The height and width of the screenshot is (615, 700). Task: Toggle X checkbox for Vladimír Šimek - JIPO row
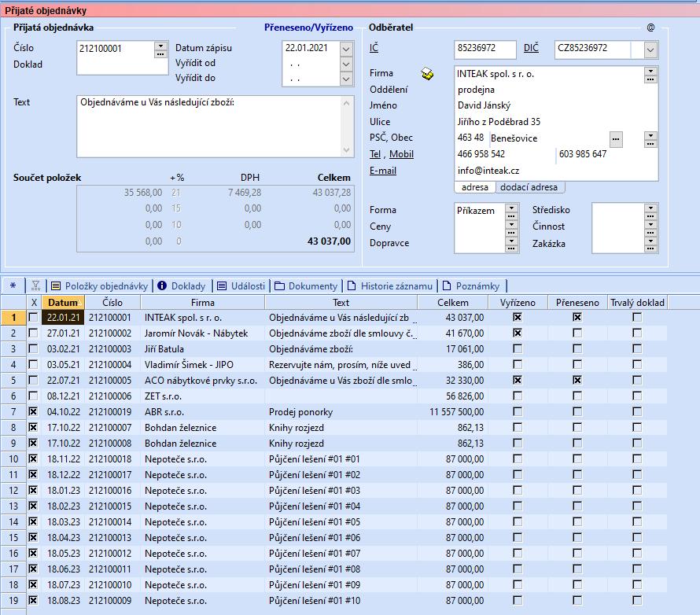coord(33,365)
